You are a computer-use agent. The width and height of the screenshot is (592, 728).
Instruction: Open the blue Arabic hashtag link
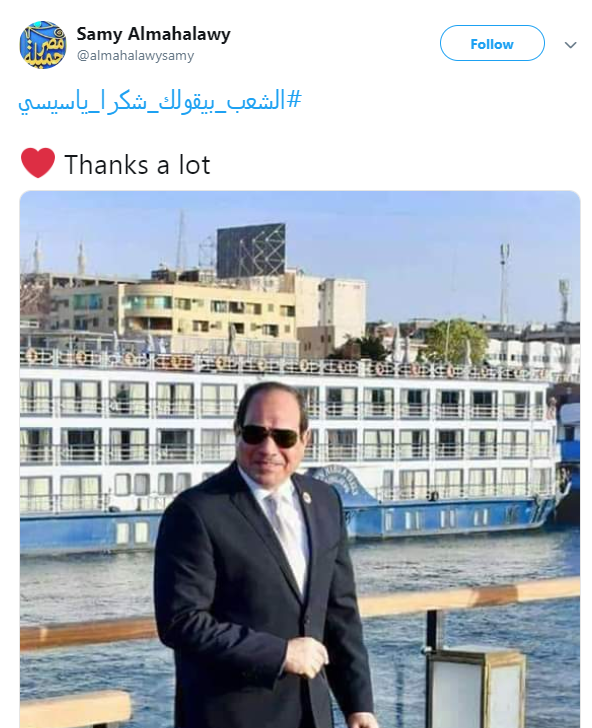(x=160, y=101)
